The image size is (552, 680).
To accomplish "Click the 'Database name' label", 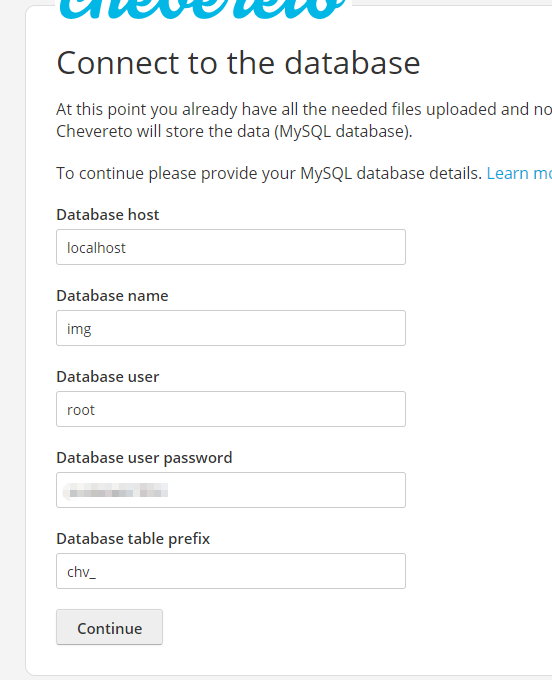I will coord(112,296).
